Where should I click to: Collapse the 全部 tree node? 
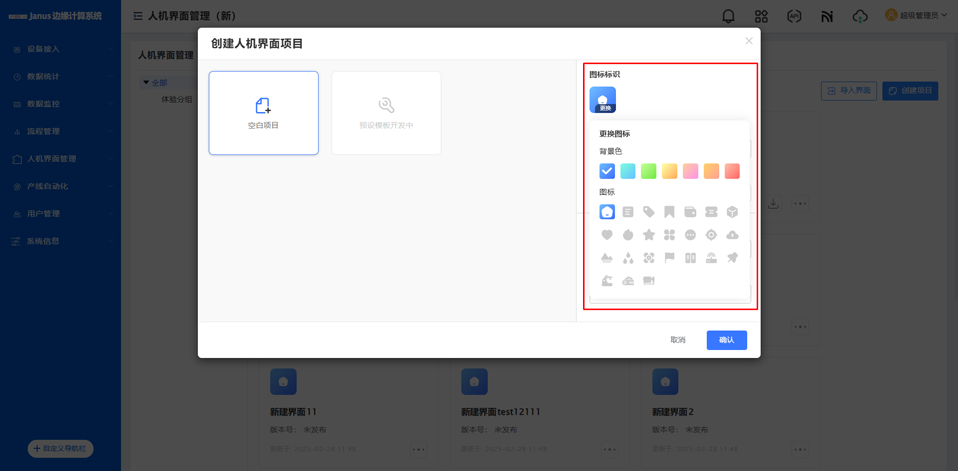[146, 83]
